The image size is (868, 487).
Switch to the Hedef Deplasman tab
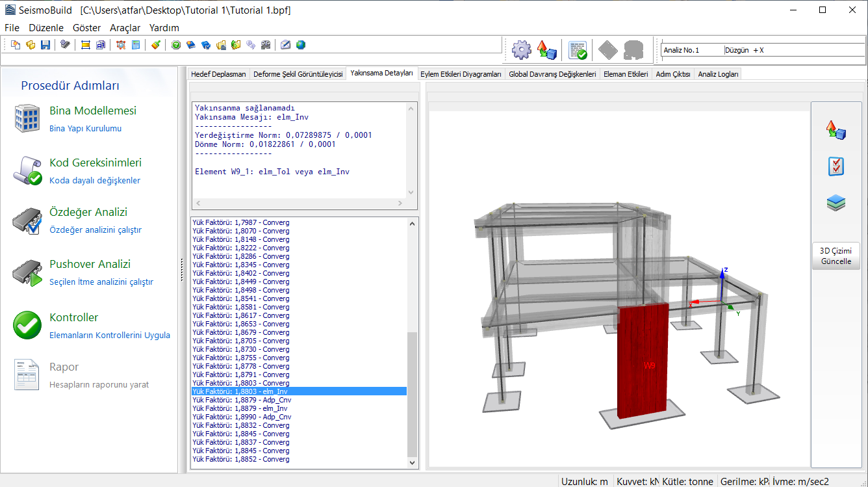[x=218, y=74]
